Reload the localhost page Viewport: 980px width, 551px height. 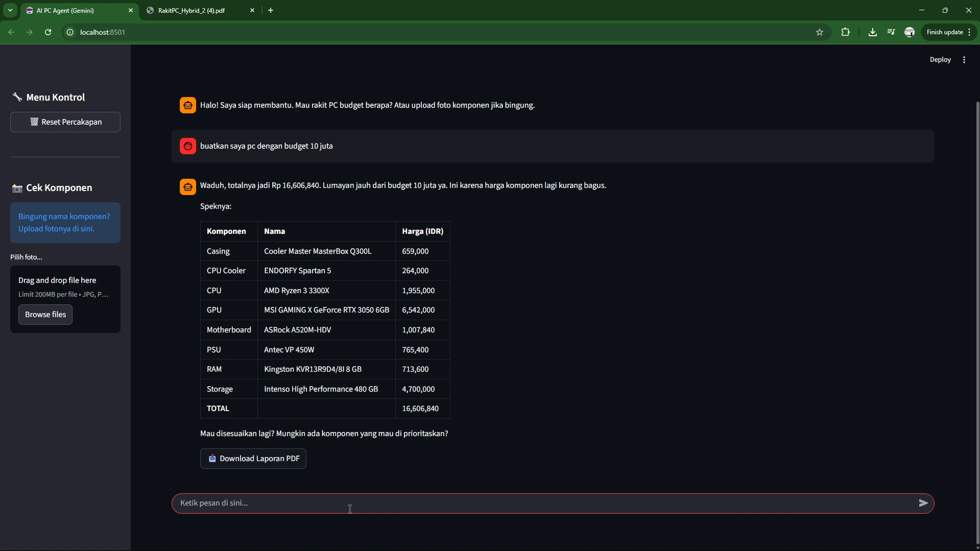click(48, 32)
